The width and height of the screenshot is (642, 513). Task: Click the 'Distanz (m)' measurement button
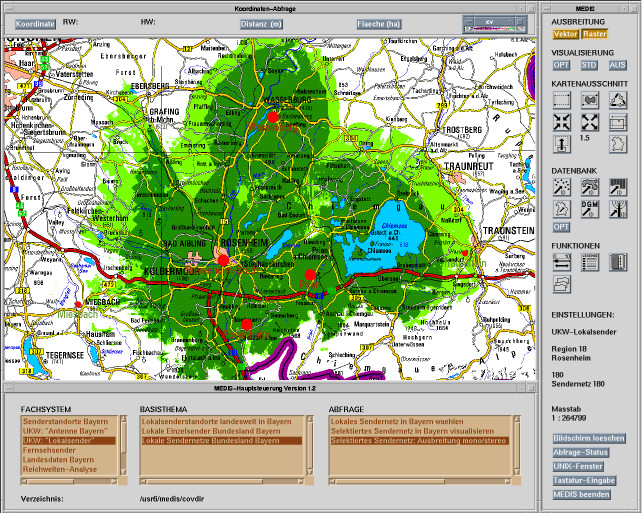pos(261,23)
